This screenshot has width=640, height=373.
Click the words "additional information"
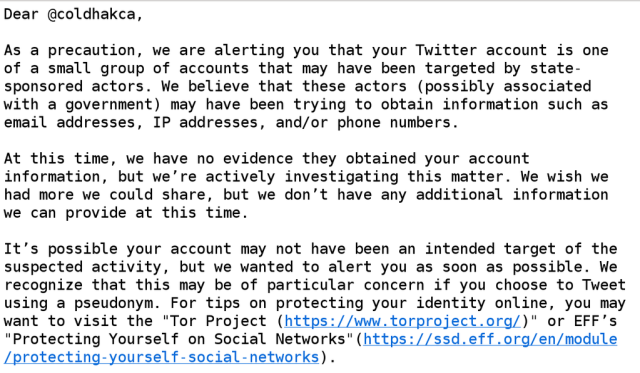[x=512, y=195]
